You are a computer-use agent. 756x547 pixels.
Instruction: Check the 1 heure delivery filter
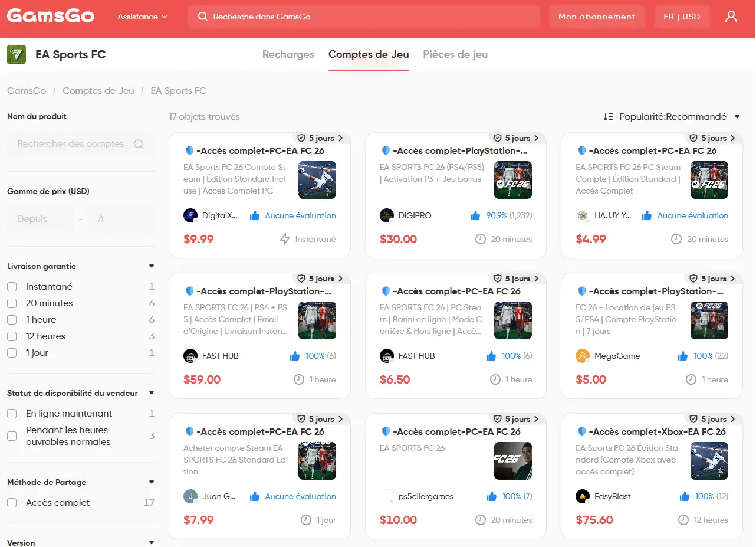pyautogui.click(x=12, y=320)
